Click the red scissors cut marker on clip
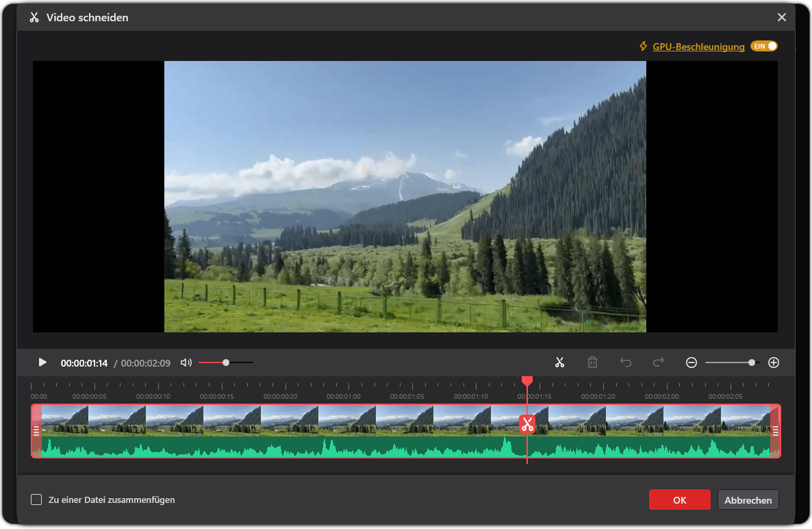 click(527, 424)
